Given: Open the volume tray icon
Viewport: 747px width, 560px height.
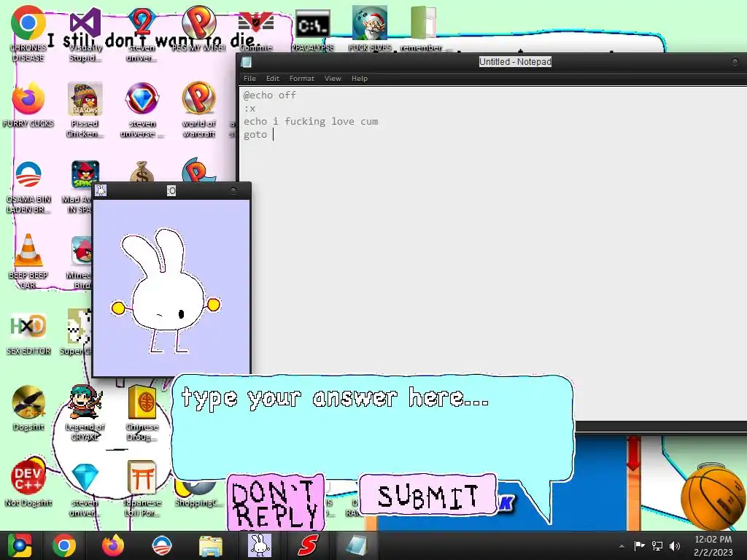Looking at the screenshot, I should coord(675,545).
